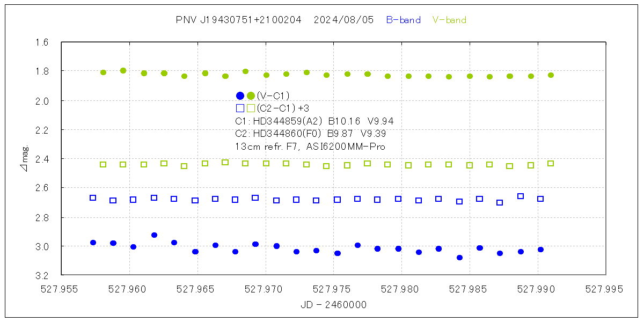Select the B-band label in the title
This screenshot has height=322, width=644.
pyautogui.click(x=403, y=20)
